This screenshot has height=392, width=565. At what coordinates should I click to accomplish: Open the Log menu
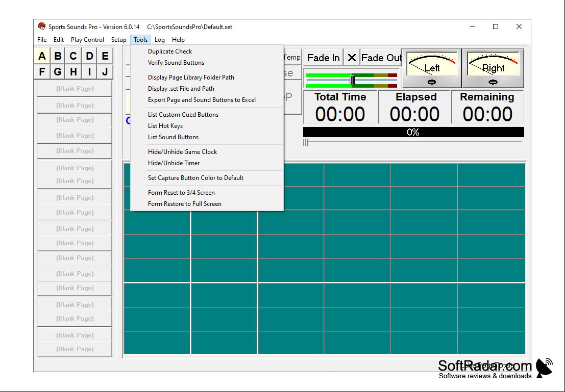160,40
